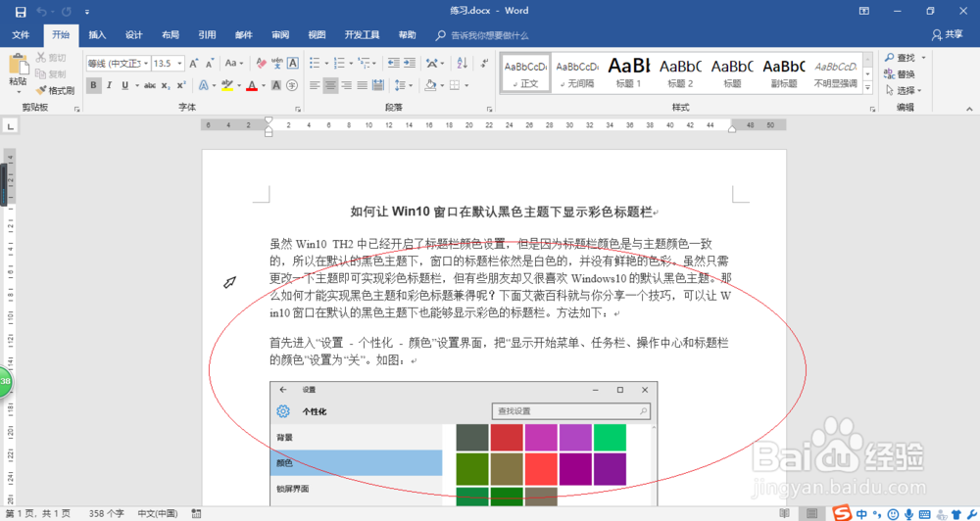
Task: Toggle underline formatting
Action: [125, 85]
